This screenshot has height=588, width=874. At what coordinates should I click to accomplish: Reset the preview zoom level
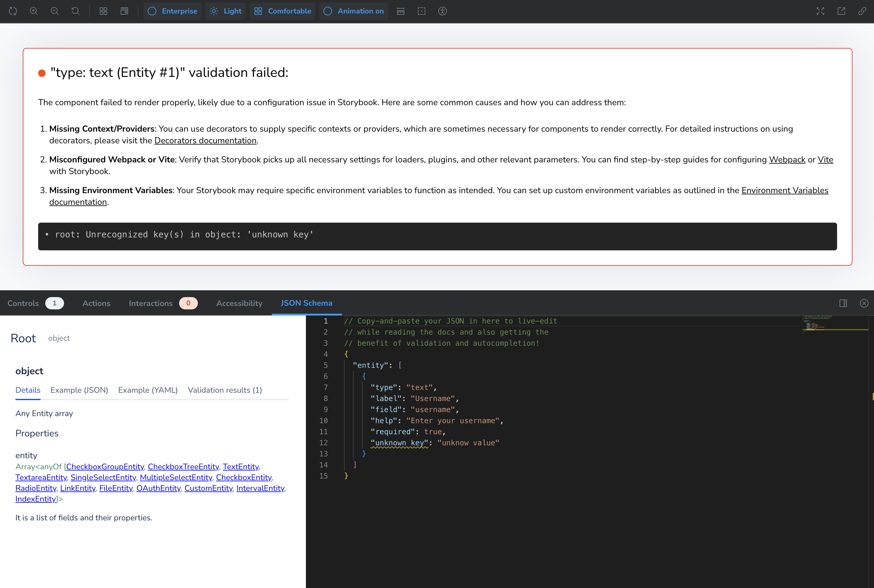click(x=75, y=11)
